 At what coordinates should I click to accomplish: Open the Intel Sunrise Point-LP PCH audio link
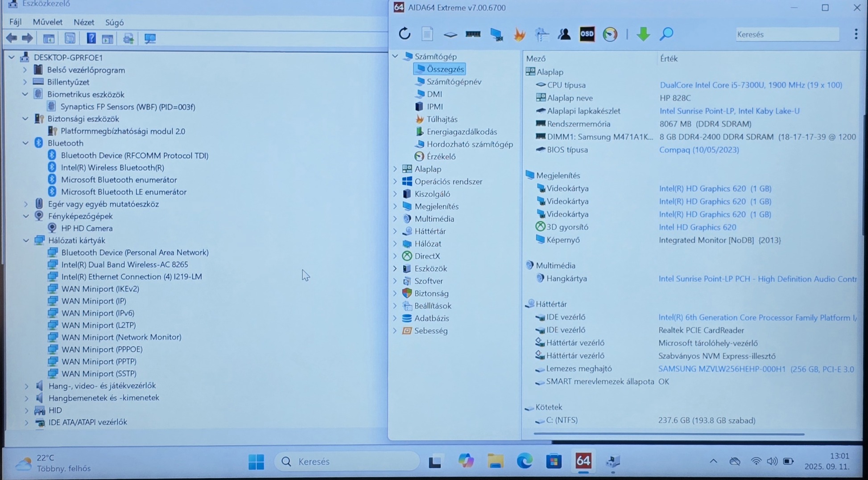pos(757,279)
